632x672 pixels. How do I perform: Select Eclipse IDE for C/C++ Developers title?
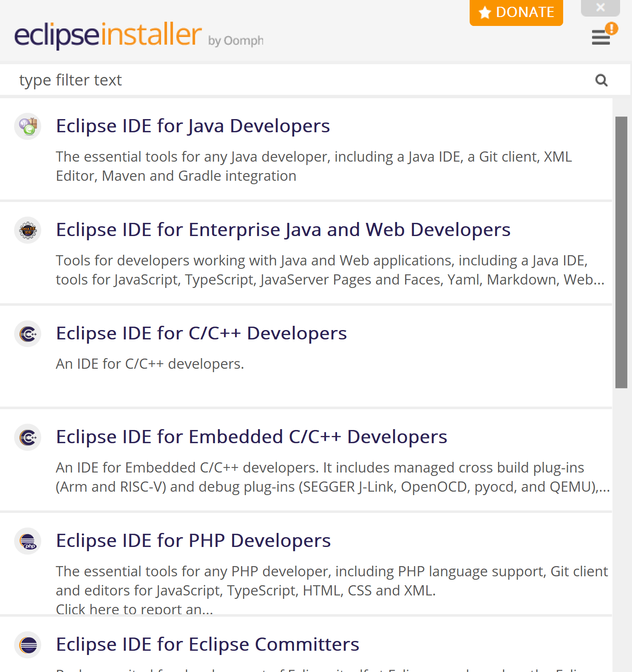click(201, 334)
